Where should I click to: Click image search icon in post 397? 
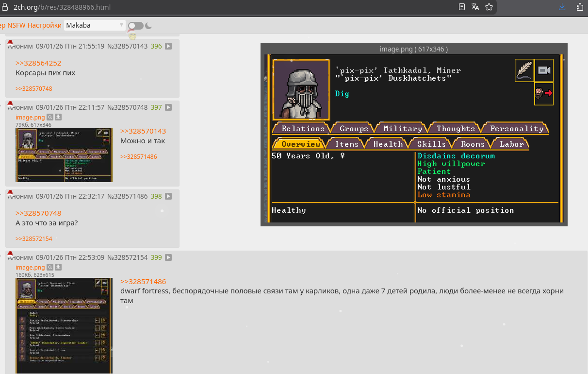click(50, 118)
